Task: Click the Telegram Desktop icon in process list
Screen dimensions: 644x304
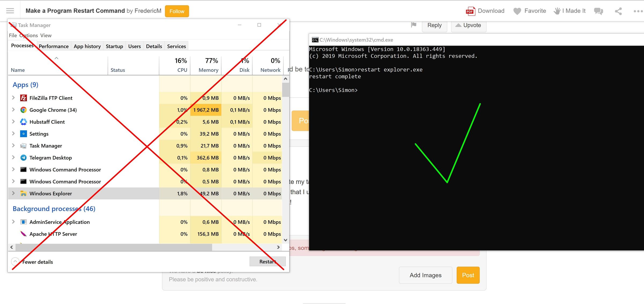Action: coord(23,158)
